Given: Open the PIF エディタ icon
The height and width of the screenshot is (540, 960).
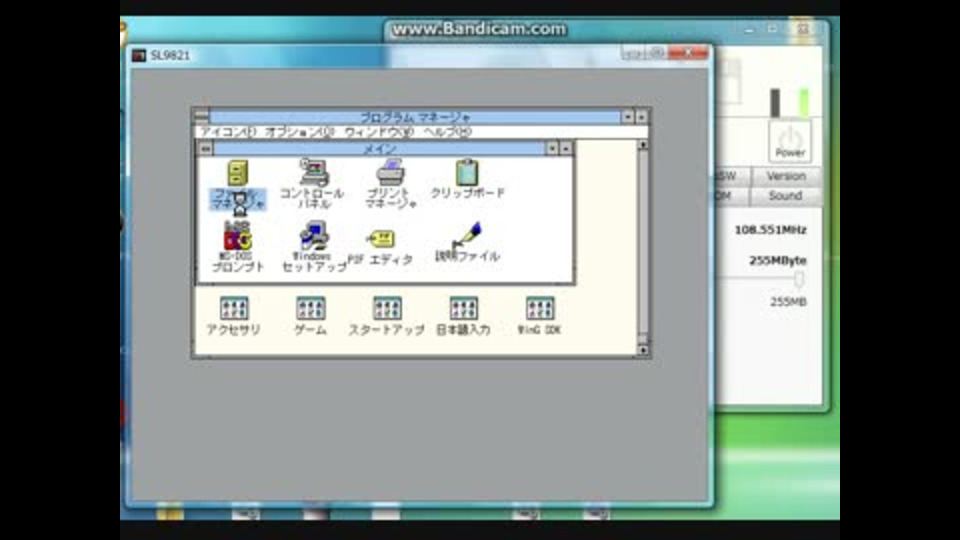Looking at the screenshot, I should point(380,248).
